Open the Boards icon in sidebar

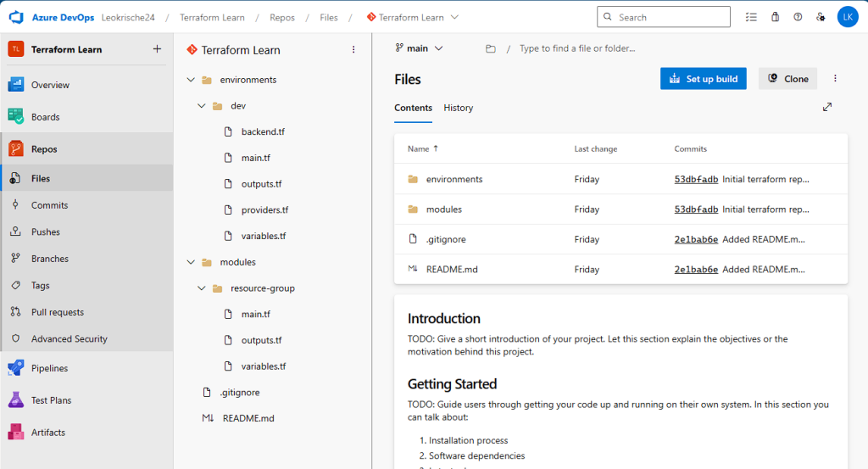point(16,117)
